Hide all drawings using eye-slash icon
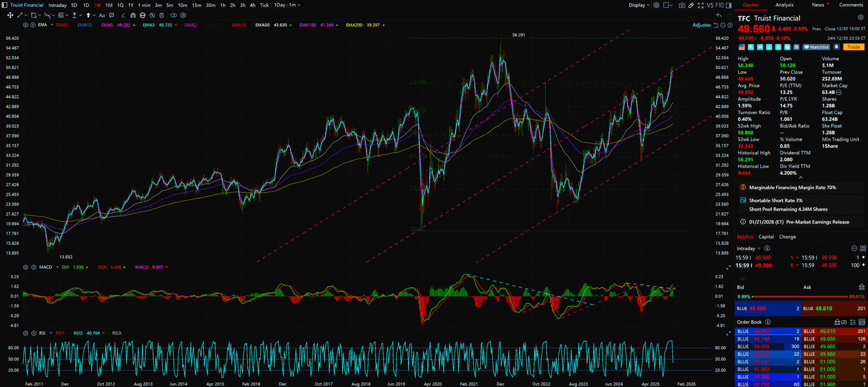The image size is (868, 387). point(152,15)
